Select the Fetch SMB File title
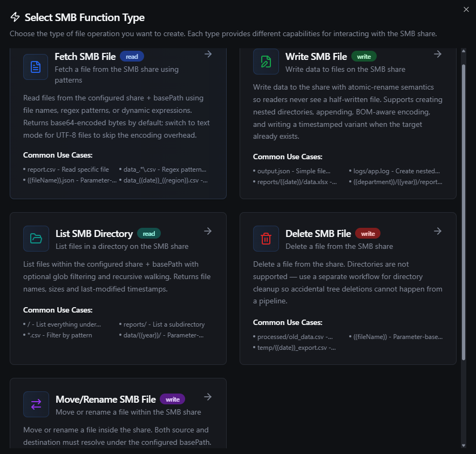 (85, 57)
